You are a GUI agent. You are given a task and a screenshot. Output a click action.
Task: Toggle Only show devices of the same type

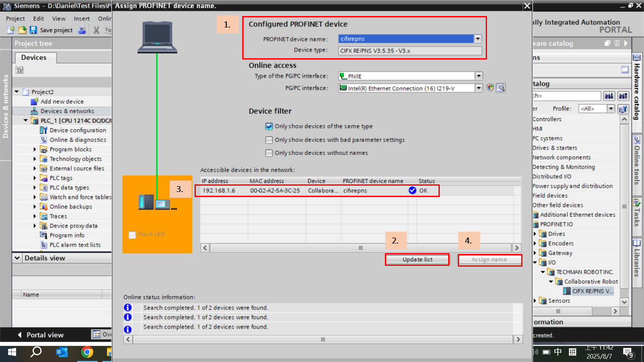coord(269,126)
